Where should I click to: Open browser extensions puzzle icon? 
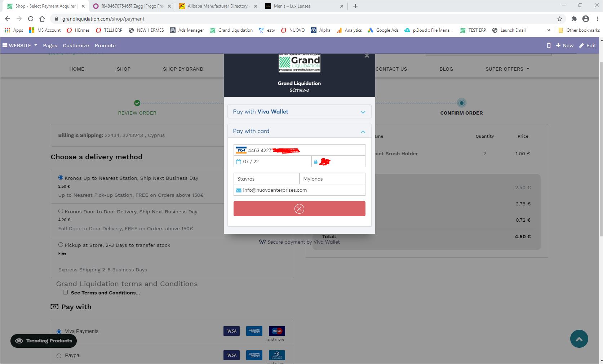[x=574, y=19]
